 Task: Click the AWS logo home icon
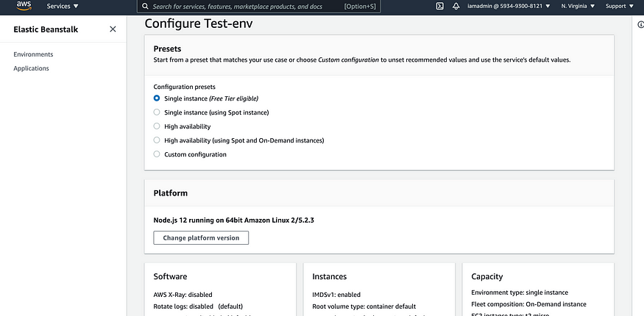pyautogui.click(x=24, y=6)
